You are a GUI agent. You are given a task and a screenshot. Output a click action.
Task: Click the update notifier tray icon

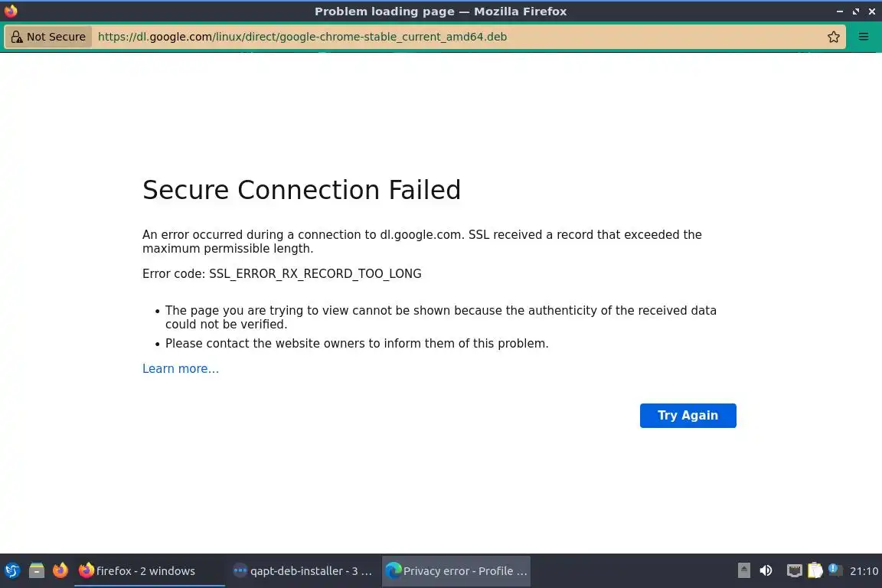[x=835, y=570]
